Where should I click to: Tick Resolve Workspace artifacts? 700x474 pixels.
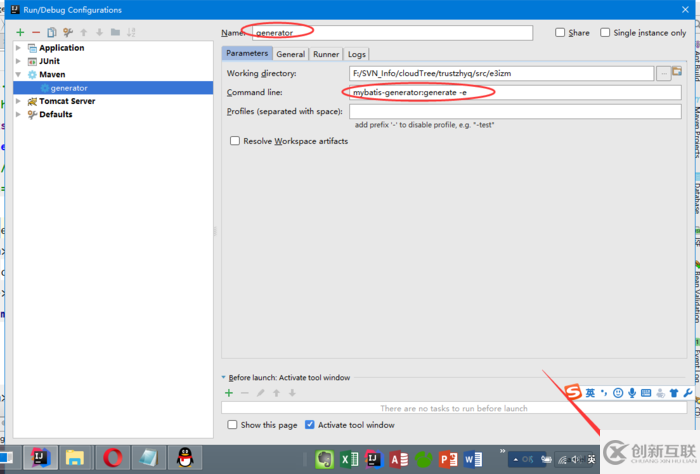[x=235, y=141]
